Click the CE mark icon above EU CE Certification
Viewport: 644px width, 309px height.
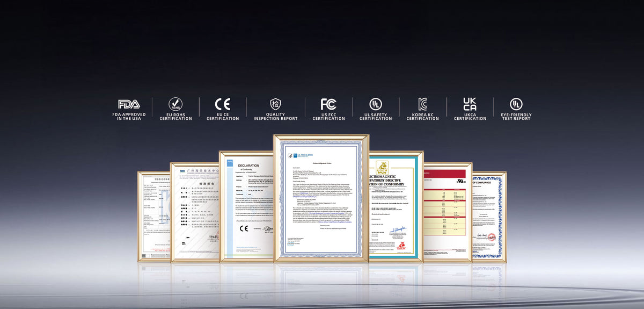click(223, 104)
